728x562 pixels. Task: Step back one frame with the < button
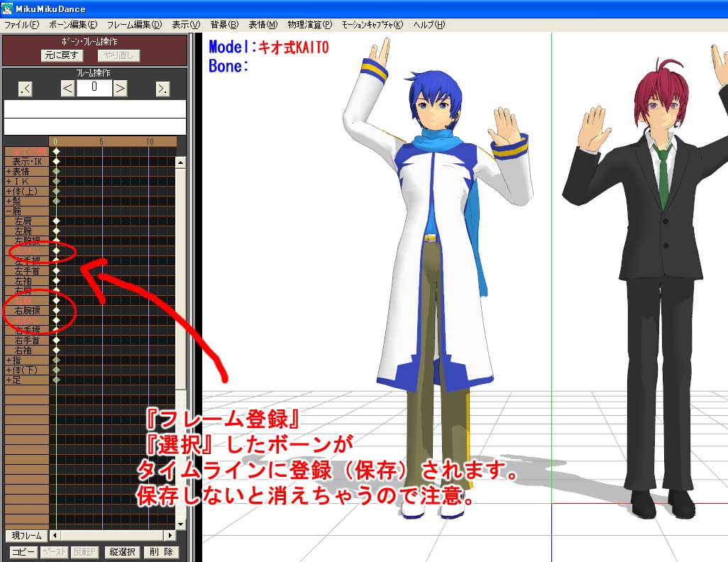68,88
